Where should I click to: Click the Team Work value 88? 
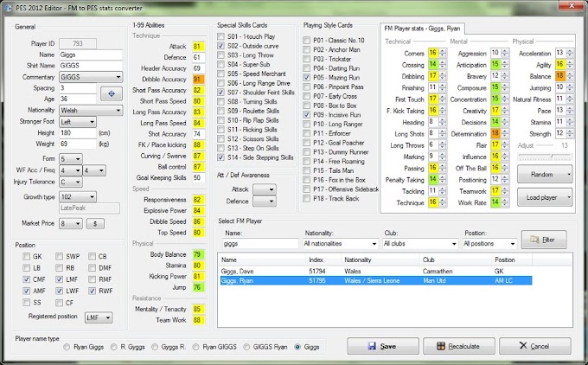coord(198,320)
